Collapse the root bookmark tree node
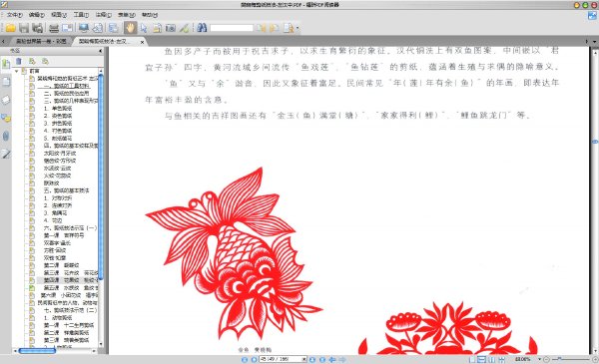Viewport: 599px width, 364px height. 16,71
